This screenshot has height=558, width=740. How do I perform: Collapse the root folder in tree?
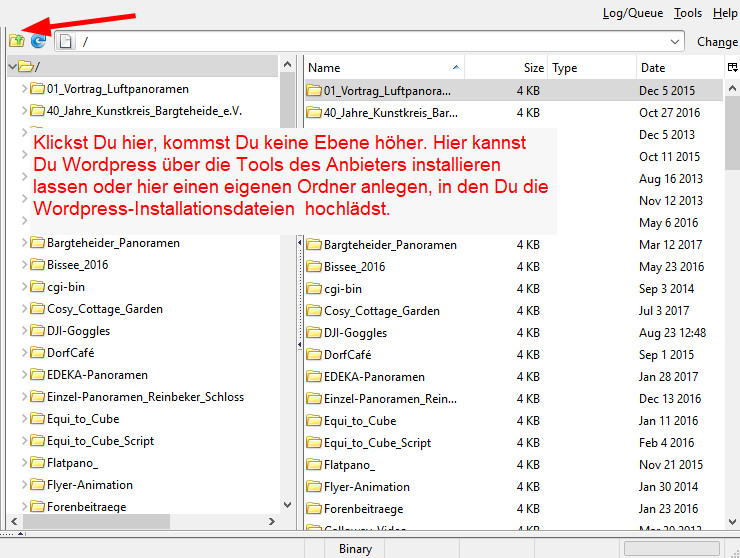[11, 67]
